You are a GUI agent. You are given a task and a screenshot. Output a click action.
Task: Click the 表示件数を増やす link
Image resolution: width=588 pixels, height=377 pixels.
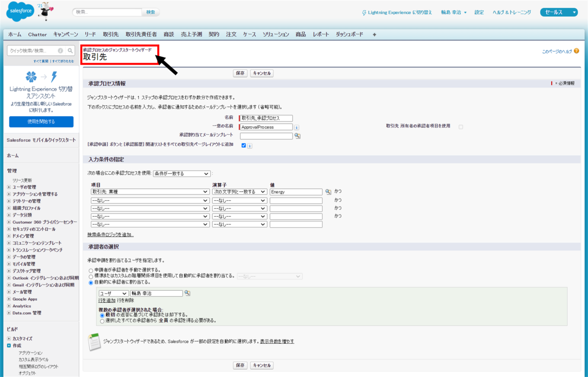[277, 341]
